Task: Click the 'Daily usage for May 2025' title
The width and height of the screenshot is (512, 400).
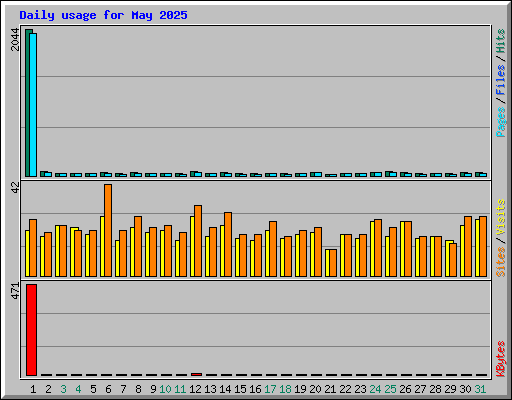Action: point(103,15)
